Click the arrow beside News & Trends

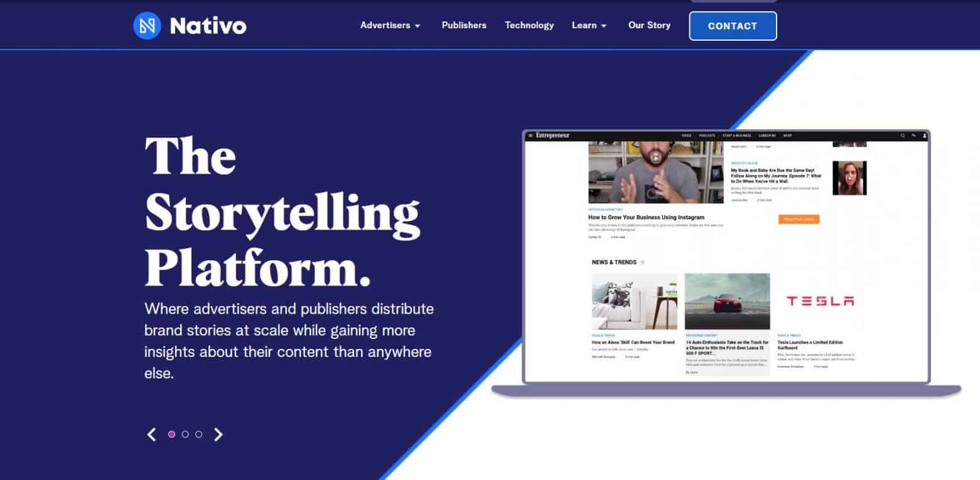point(642,262)
